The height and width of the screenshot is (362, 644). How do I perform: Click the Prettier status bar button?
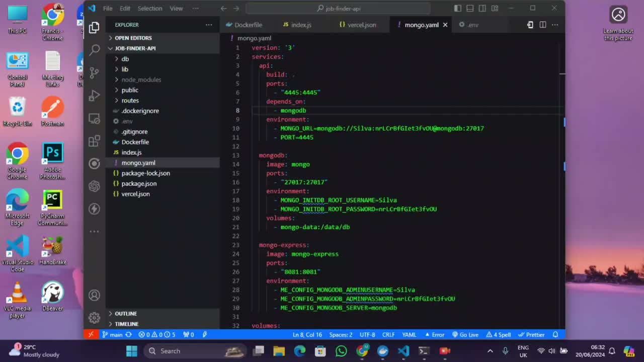point(532,334)
